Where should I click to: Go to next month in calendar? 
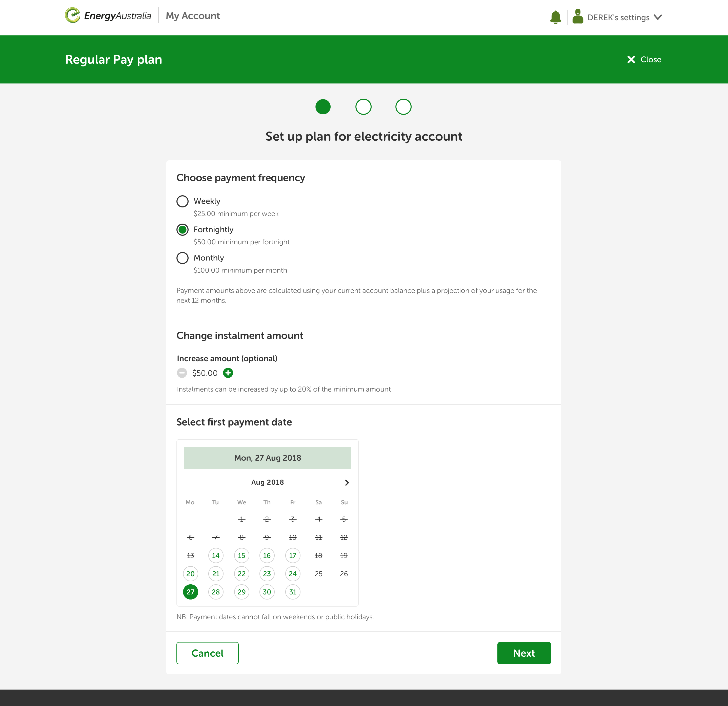[x=347, y=483]
